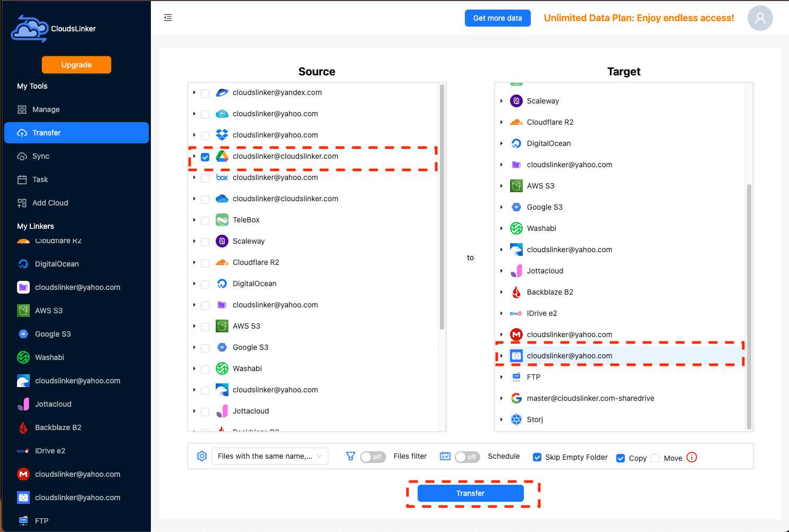This screenshot has width=789, height=532.
Task: Click AWS S3 icon in sidebar linkers
Action: (23, 311)
